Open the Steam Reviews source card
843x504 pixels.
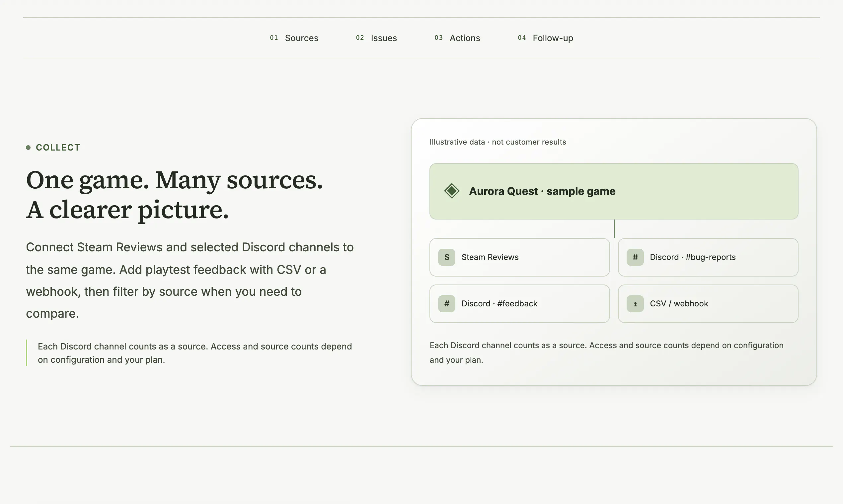click(519, 257)
